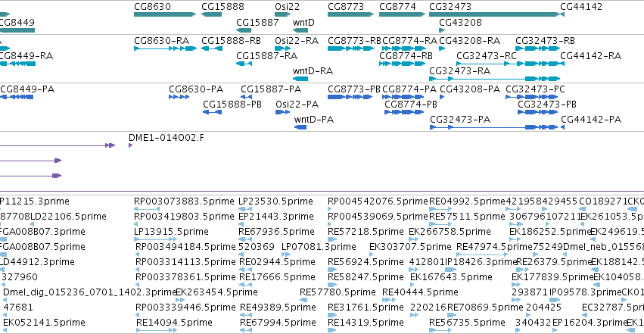
Task: Click the CG15888-PB protein feature
Action: (213, 112)
